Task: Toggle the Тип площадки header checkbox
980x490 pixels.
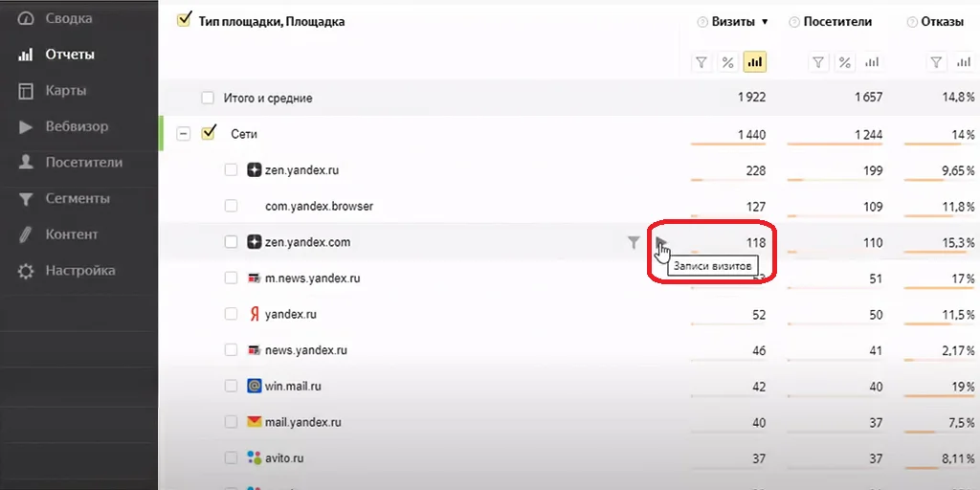Action: pyautogui.click(x=184, y=21)
